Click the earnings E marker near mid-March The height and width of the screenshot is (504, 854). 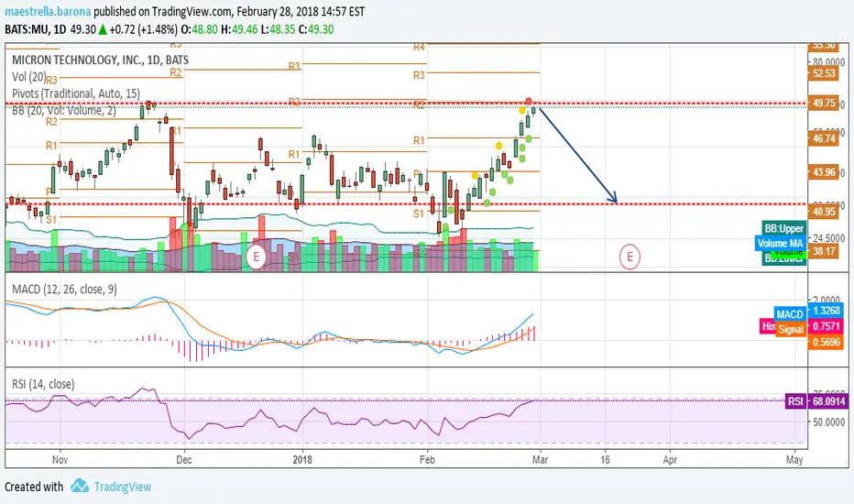630,257
